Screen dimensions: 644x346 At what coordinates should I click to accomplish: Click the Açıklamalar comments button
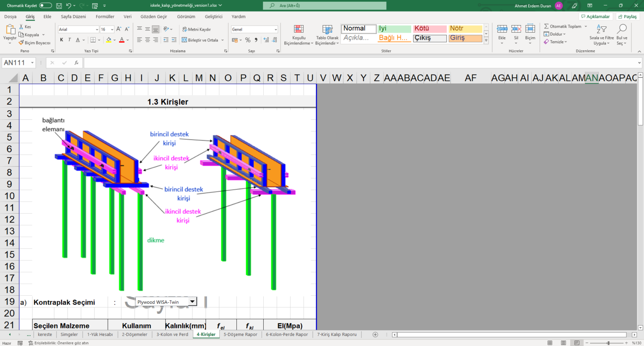click(x=595, y=17)
